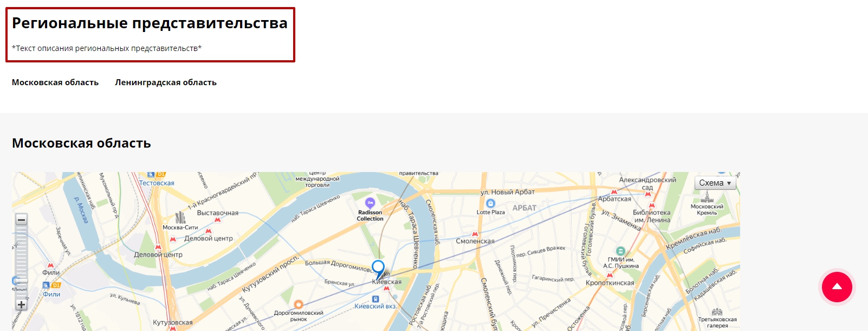Open the Схема map type dropdown

pyautogui.click(x=715, y=183)
